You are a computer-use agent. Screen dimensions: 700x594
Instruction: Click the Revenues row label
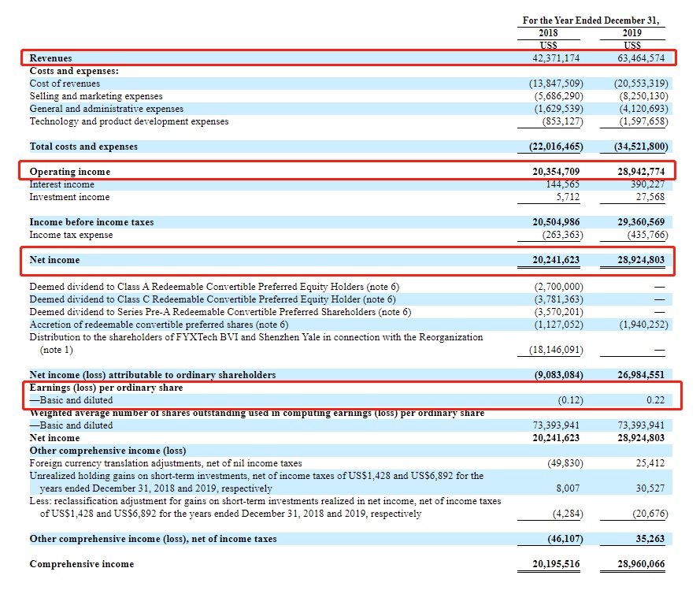50,58
